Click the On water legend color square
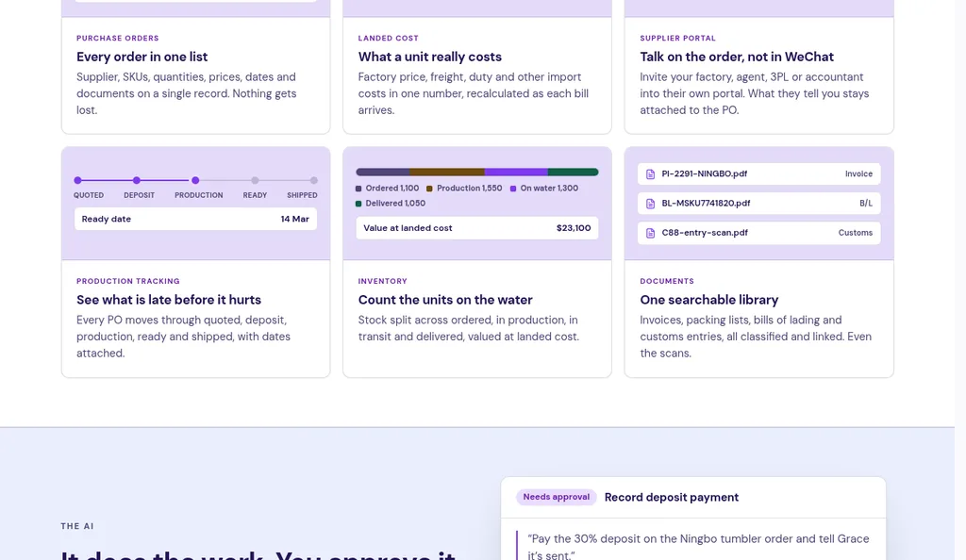This screenshot has height=560, width=966. 513,189
